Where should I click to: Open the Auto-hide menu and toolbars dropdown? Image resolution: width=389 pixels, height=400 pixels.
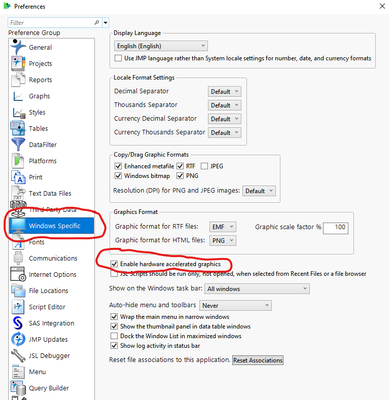coord(235,305)
